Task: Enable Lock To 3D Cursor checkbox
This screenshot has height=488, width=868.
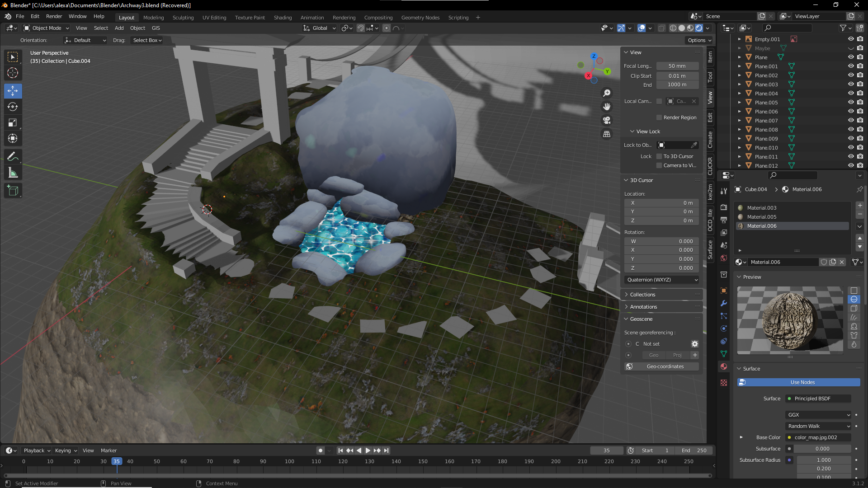Action: tap(659, 156)
